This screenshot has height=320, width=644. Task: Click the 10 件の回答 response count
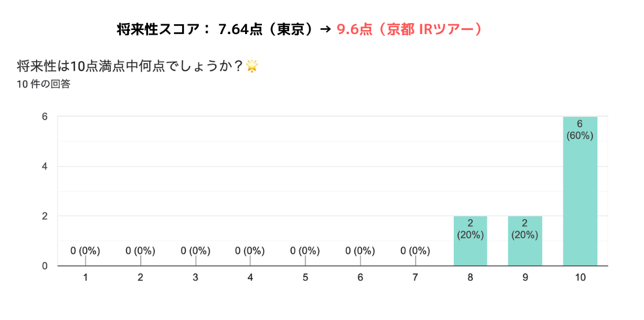pos(43,84)
